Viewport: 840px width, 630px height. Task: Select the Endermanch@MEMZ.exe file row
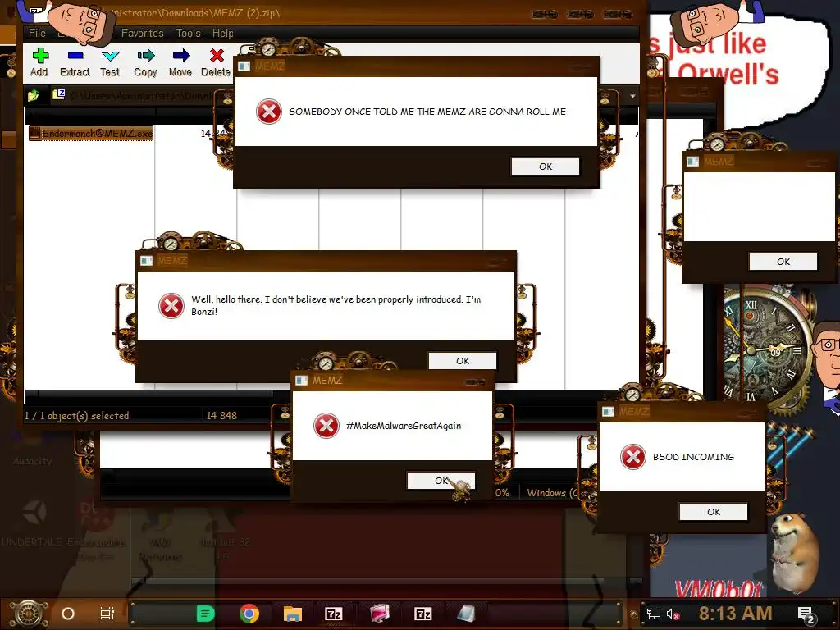(x=91, y=134)
